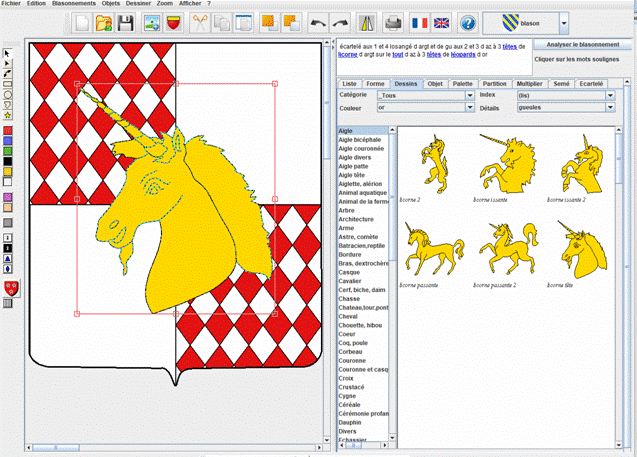The image size is (637, 457).
Task: Switch to the Palette tab
Action: tap(462, 84)
